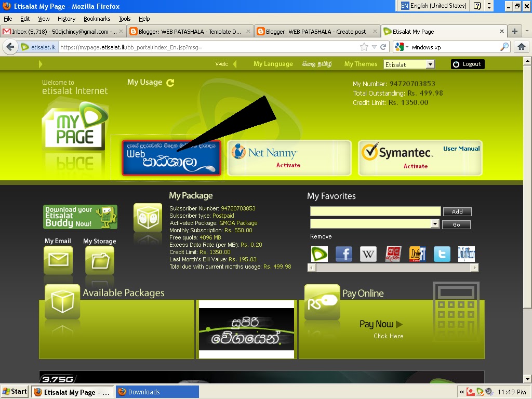The width and height of the screenshot is (532, 399).
Task: Click the left arrow beside Welc text
Action: (x=235, y=64)
